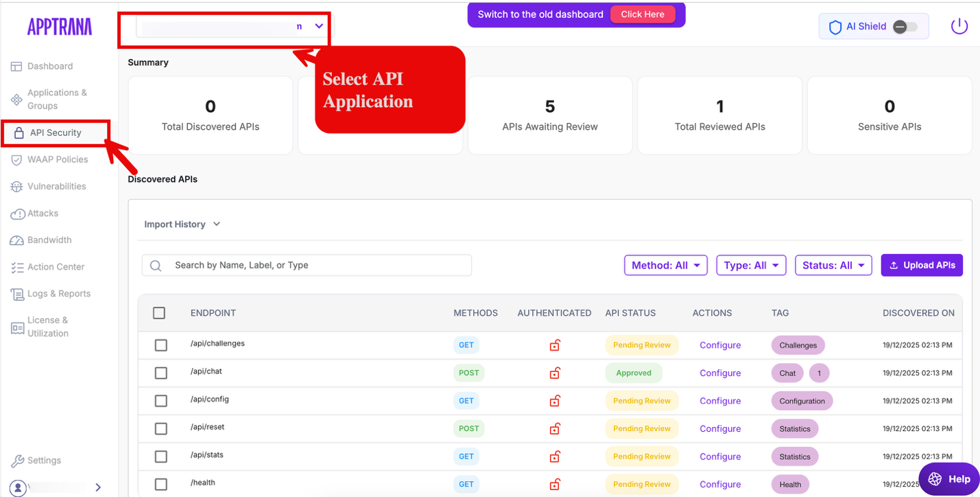The height and width of the screenshot is (497, 980).
Task: Tick the select-all checkbox in table header
Action: [x=159, y=313]
